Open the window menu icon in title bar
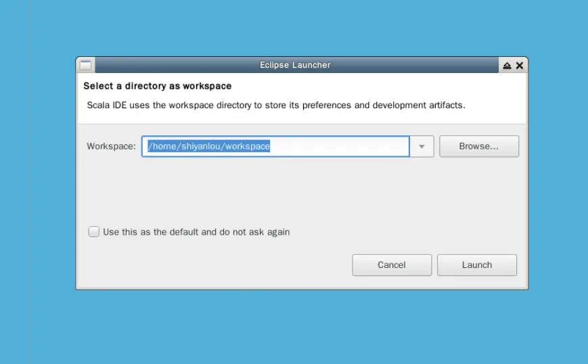The height and width of the screenshot is (364, 588). pyautogui.click(x=85, y=65)
